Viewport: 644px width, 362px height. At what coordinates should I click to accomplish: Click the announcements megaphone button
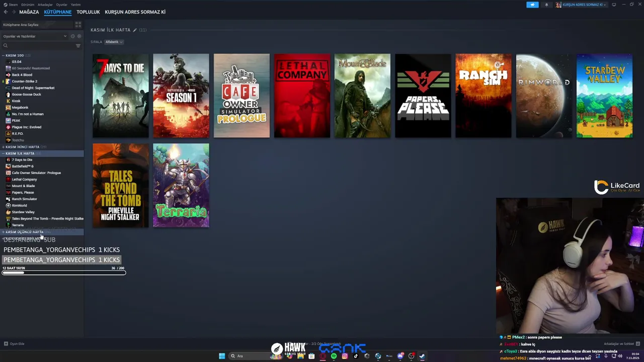tap(532, 5)
